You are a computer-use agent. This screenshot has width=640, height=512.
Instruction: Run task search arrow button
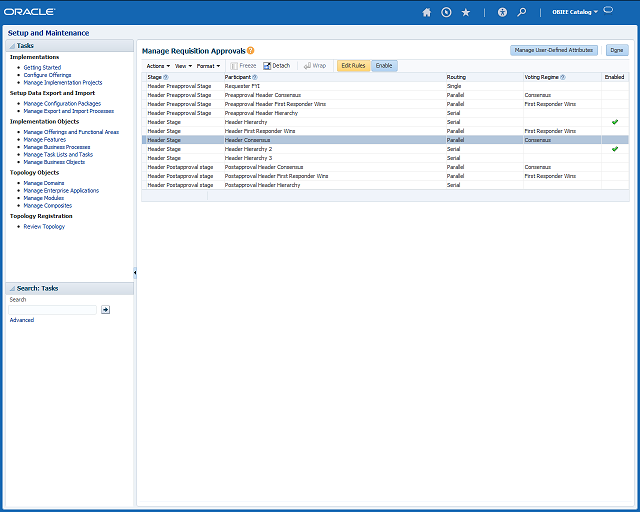coord(105,309)
